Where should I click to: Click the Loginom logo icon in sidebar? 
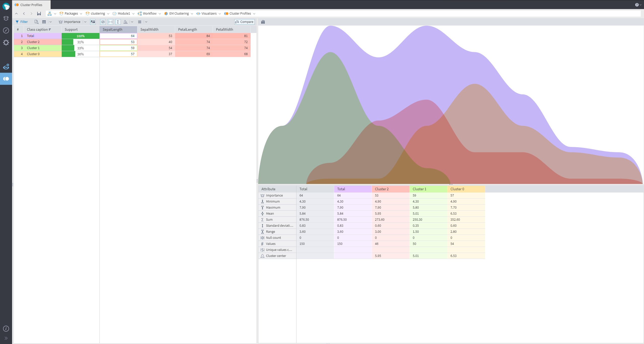pyautogui.click(x=6, y=6)
